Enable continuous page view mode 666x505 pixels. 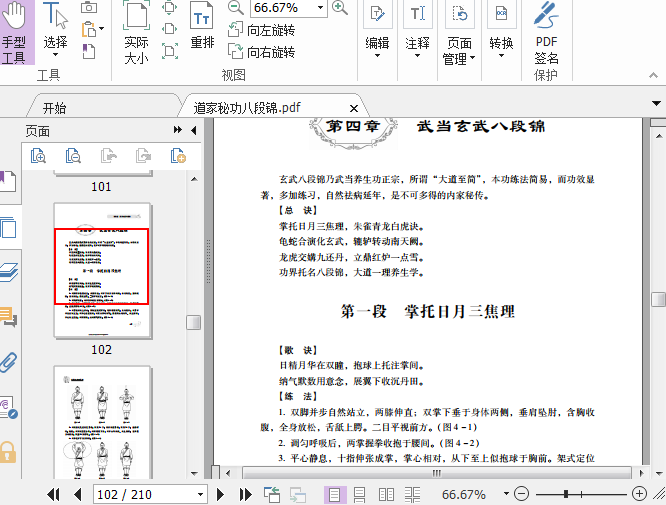[x=359, y=494]
